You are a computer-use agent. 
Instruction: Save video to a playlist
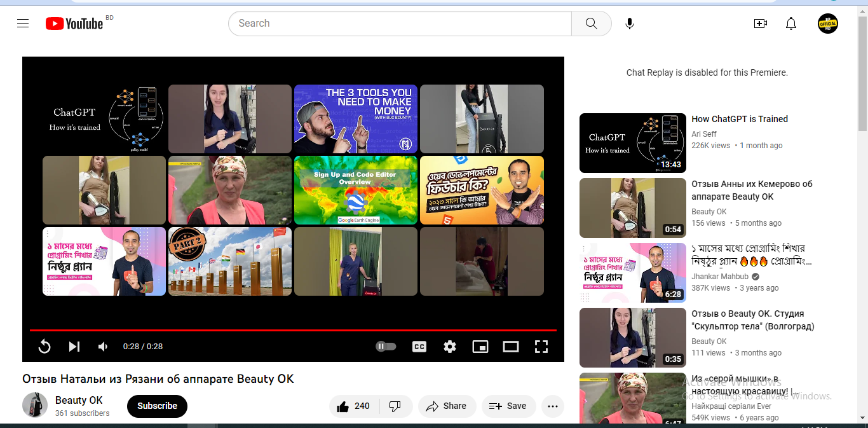point(508,406)
